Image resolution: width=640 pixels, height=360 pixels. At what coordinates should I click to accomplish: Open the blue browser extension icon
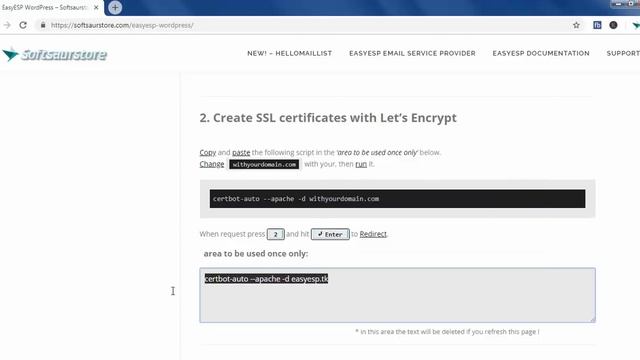click(x=597, y=25)
